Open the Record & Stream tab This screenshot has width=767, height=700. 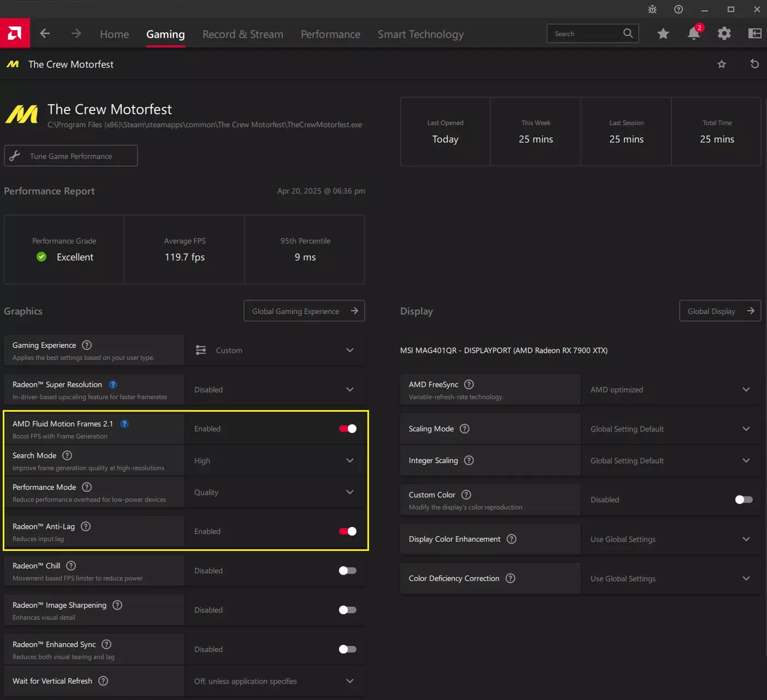[242, 34]
